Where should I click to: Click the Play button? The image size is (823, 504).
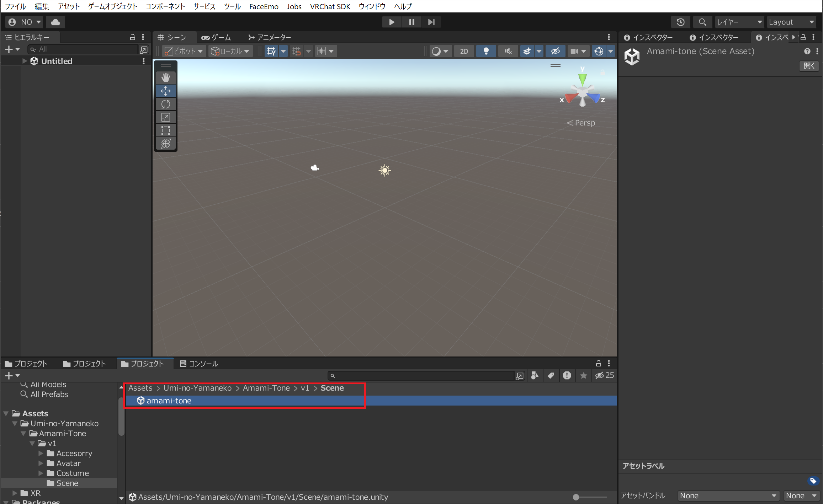[x=392, y=22]
